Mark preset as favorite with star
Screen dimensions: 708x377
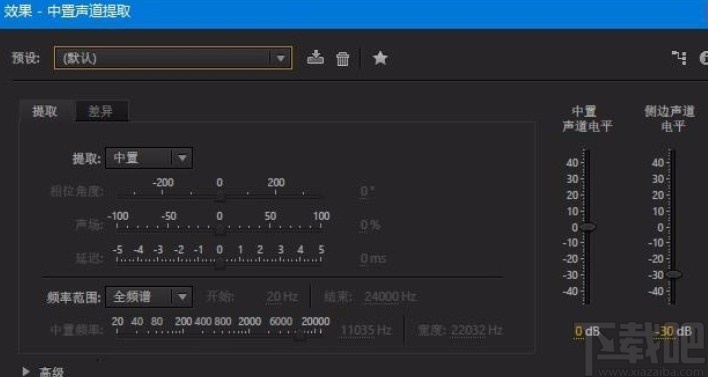coord(380,58)
